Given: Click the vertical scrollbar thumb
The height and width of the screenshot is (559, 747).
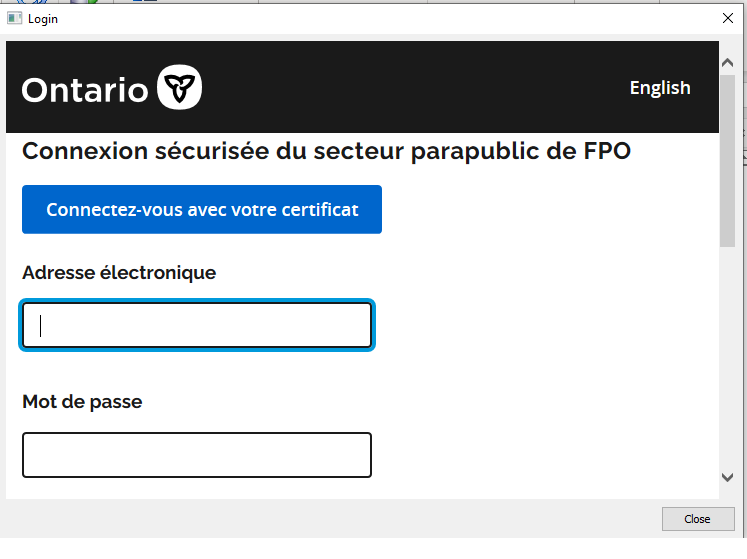Looking at the screenshot, I should [727, 160].
